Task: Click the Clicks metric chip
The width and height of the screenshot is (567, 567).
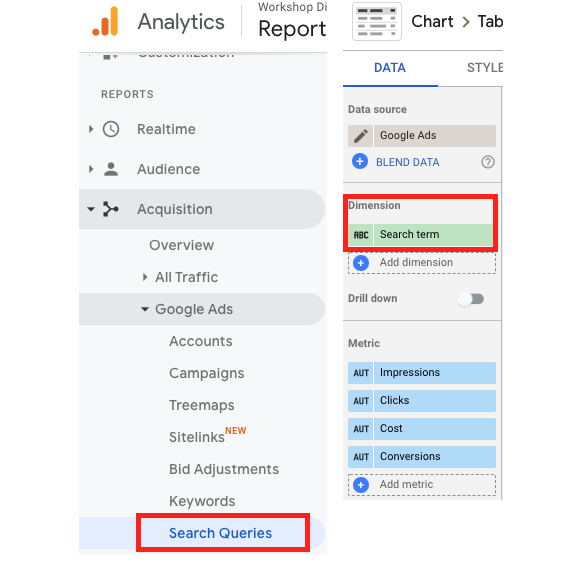Action: point(435,401)
